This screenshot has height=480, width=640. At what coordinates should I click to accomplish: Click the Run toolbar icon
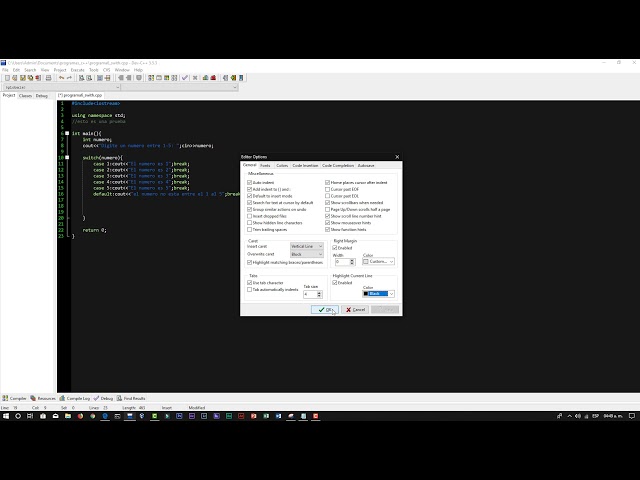tap(159, 78)
